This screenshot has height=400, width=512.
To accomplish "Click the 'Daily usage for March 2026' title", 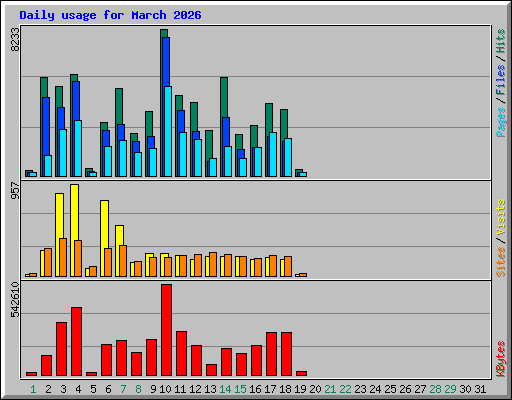I will click(110, 15).
